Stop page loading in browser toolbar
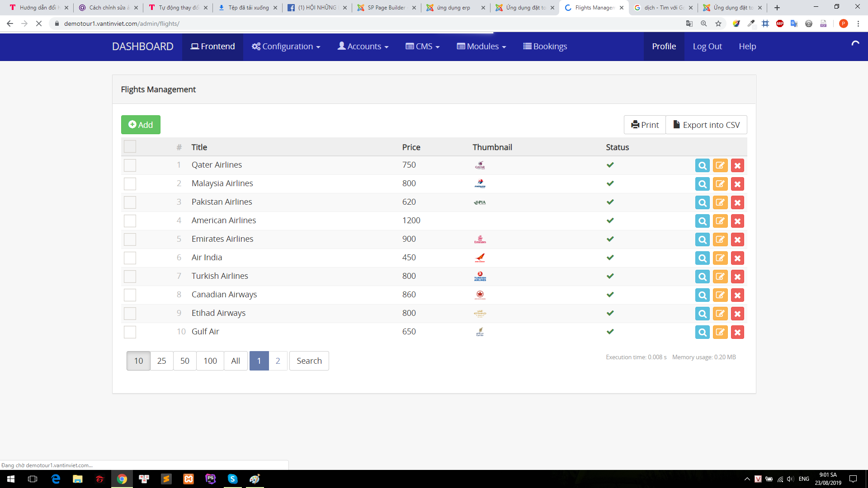This screenshot has width=868, height=488. 39,23
